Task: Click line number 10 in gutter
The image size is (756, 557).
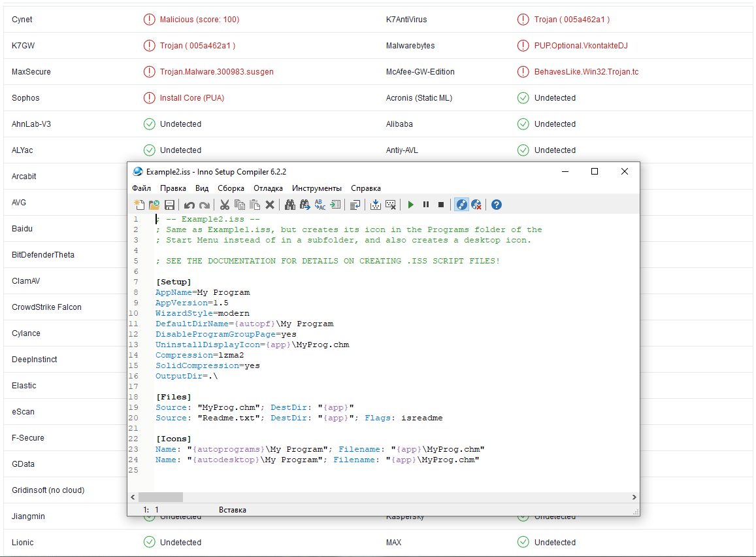Action: point(133,313)
